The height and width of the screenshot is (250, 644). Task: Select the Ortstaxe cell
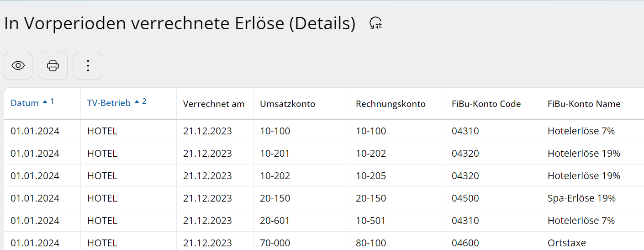566,243
